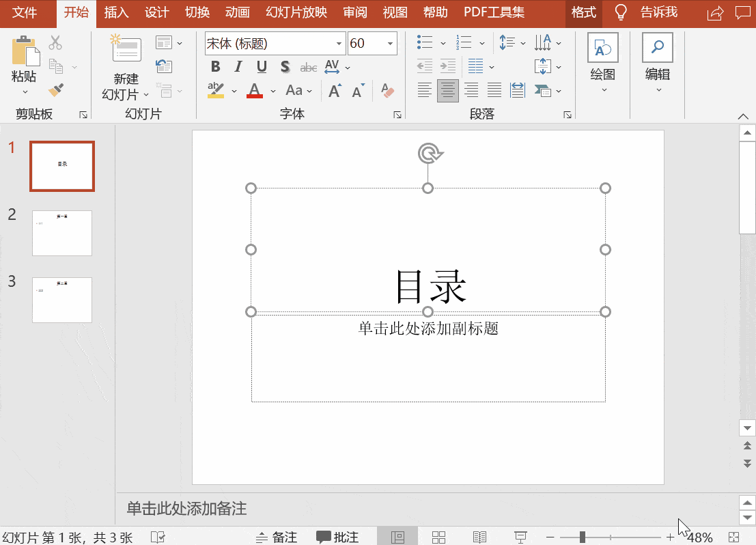Switch to the 插入 ribbon tab
Screen dimensions: 756x545
(x=116, y=12)
